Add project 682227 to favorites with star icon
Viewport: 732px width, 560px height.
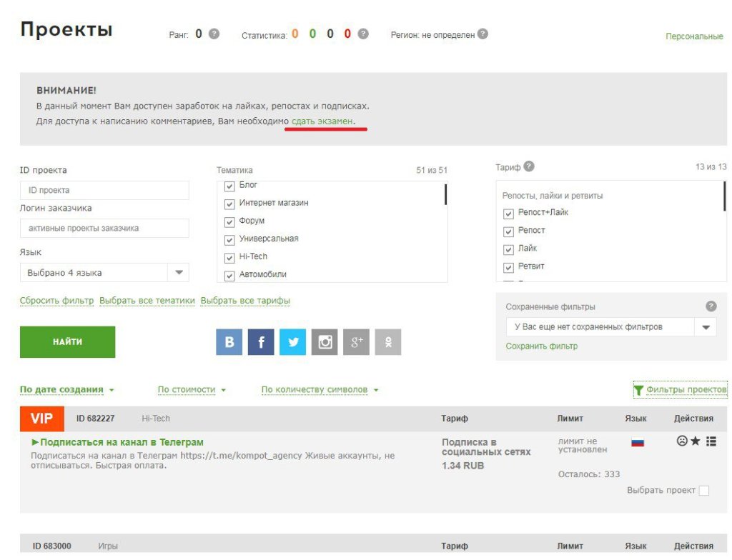[696, 441]
